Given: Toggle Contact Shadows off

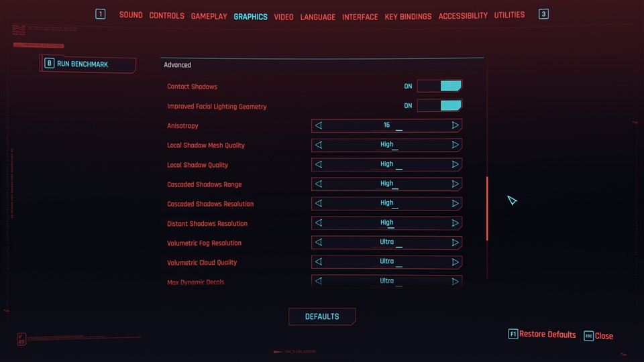Looking at the screenshot, I should pos(439,86).
